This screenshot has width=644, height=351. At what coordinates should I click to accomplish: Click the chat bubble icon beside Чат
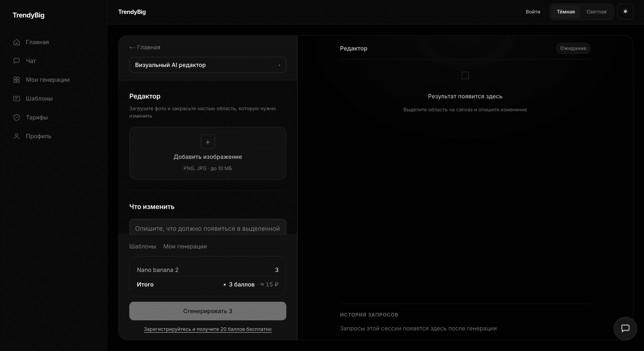[x=17, y=61]
